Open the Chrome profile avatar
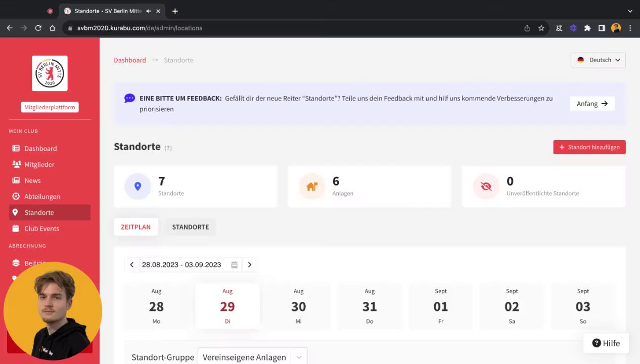The width and height of the screenshot is (640, 364). [x=616, y=28]
